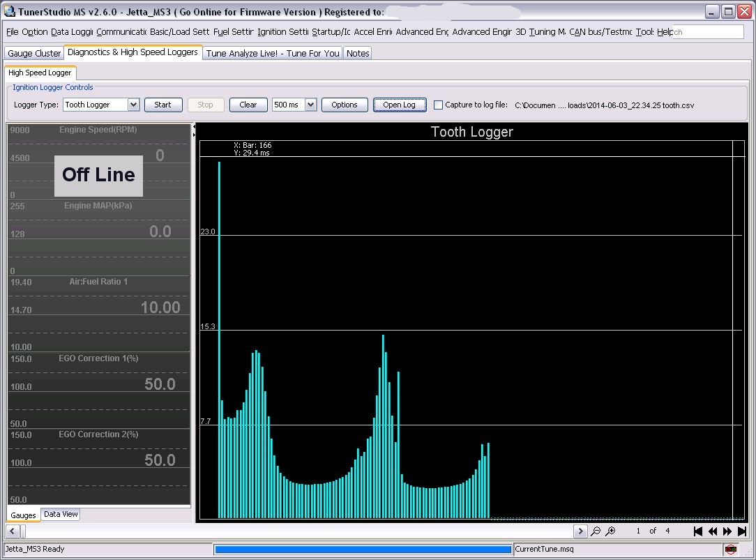Image resolution: width=756 pixels, height=560 pixels.
Task: Open the Logger Type dropdown
Action: pos(133,105)
